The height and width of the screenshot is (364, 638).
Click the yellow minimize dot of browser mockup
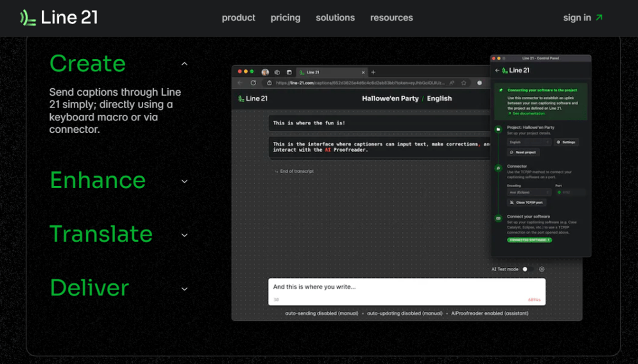(246, 72)
